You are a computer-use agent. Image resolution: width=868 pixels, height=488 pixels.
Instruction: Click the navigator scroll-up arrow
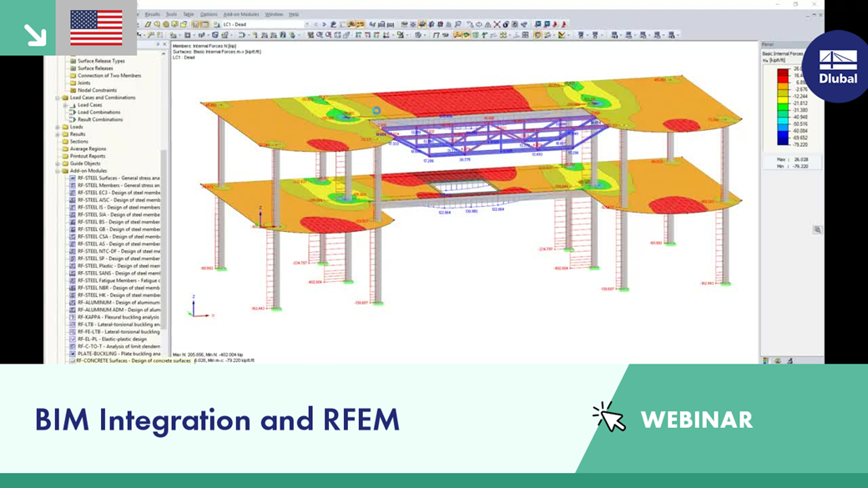pos(164,53)
